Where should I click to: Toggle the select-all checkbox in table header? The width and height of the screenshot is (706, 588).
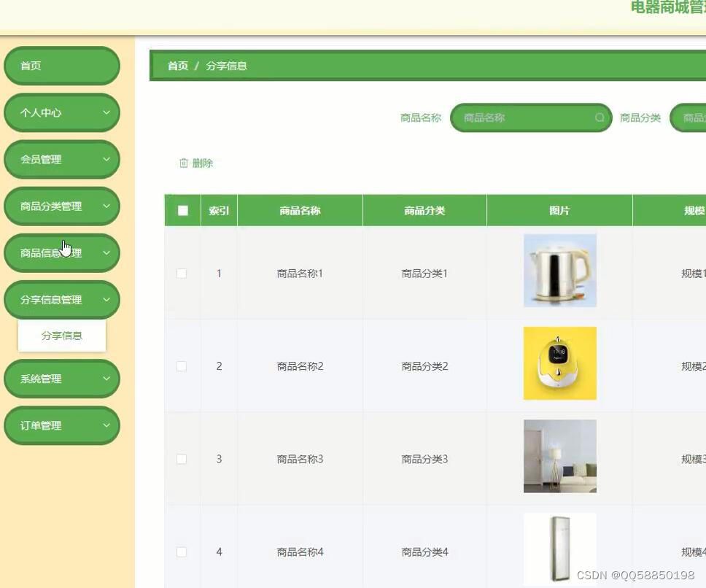pos(182,209)
